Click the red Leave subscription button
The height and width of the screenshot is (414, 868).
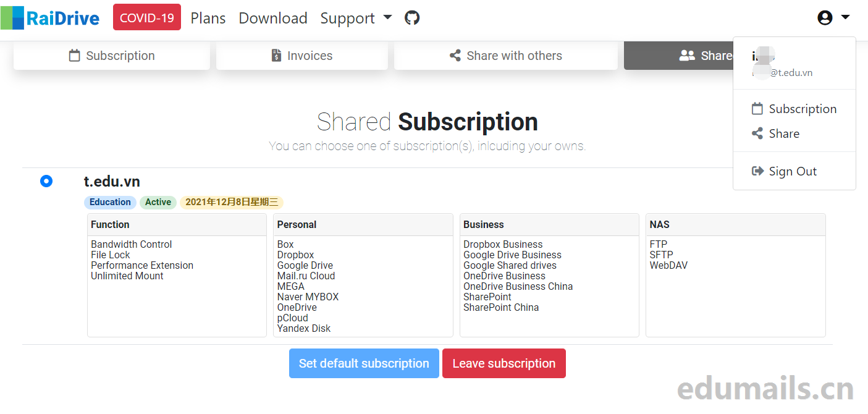tap(504, 363)
